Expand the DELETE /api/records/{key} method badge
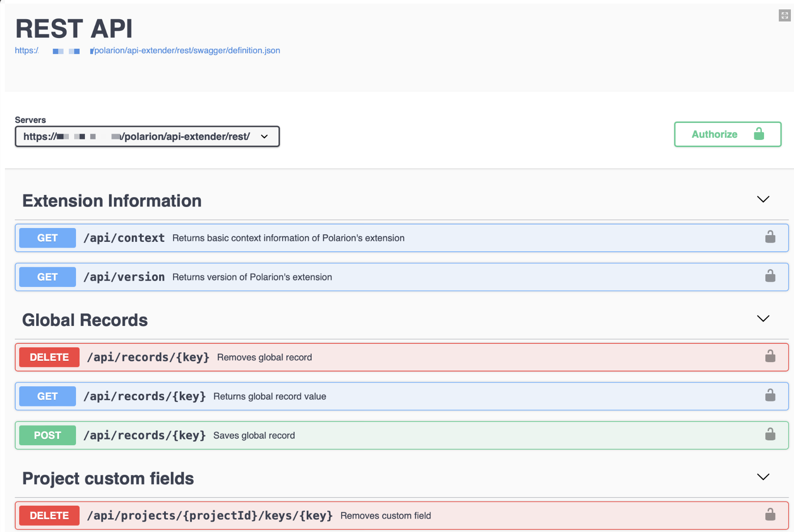Image resolution: width=794 pixels, height=532 pixels. (49, 357)
